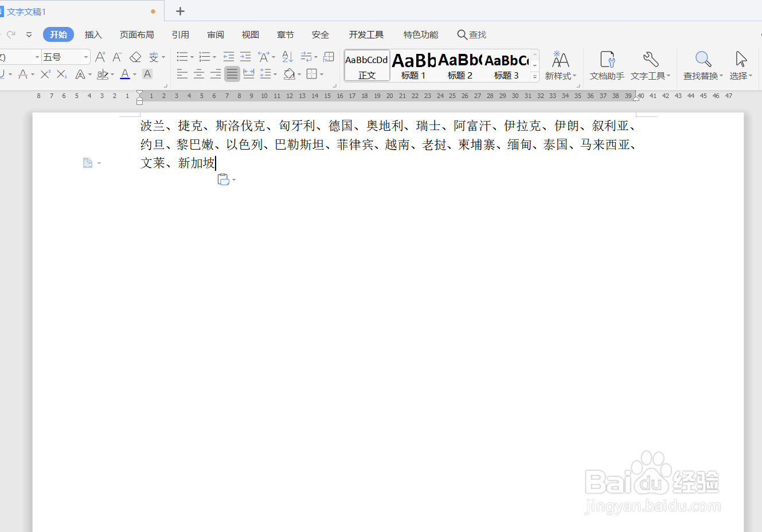The image size is (762, 532).
Task: Align text left
Action: [182, 74]
